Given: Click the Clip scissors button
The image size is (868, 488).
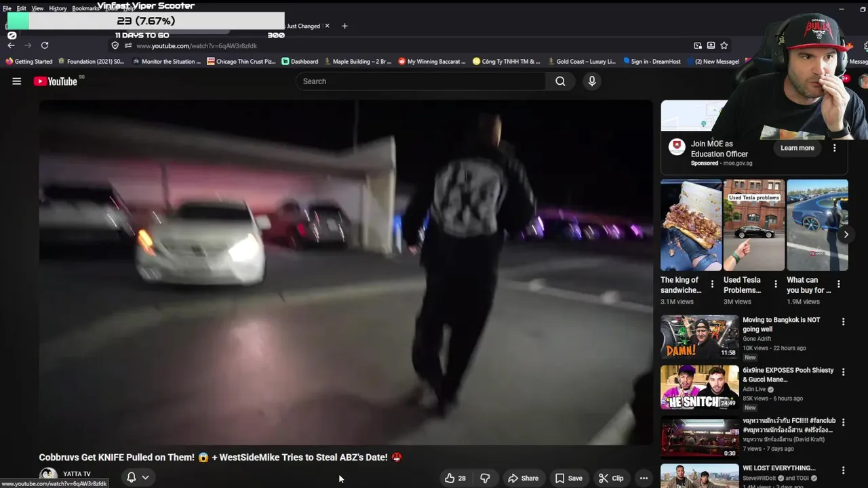Looking at the screenshot, I should (x=611, y=478).
